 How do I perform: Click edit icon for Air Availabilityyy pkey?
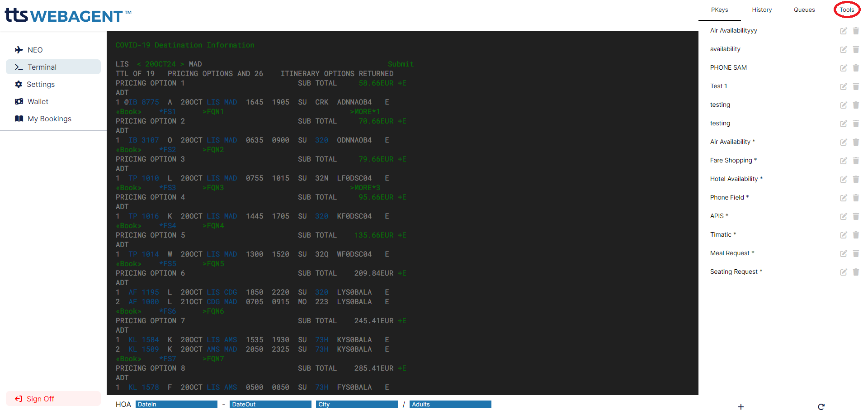pos(843,31)
